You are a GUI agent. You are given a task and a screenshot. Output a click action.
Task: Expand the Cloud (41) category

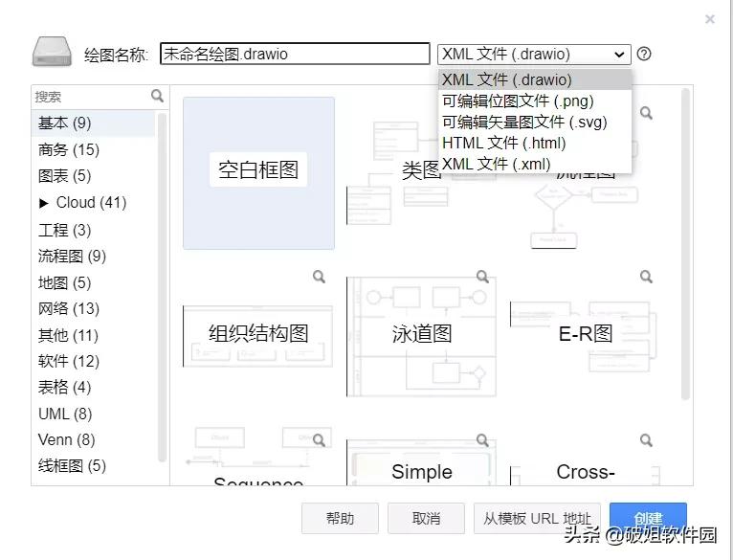tap(44, 203)
